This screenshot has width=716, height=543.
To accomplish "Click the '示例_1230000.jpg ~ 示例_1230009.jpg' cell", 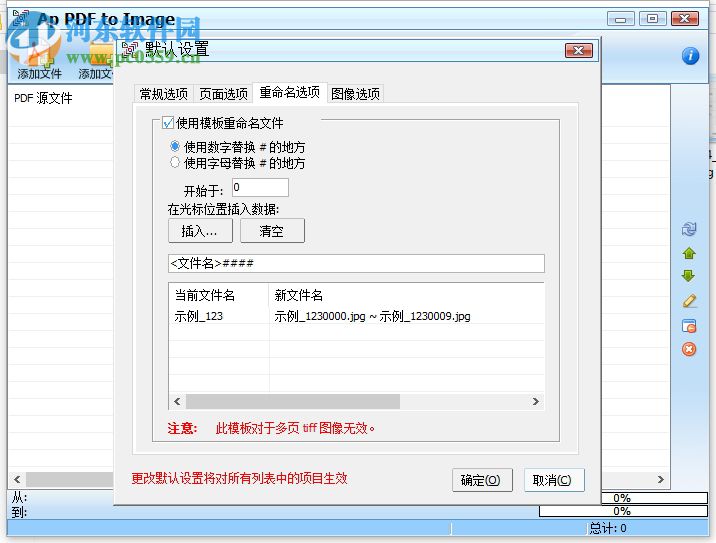I will [406, 316].
